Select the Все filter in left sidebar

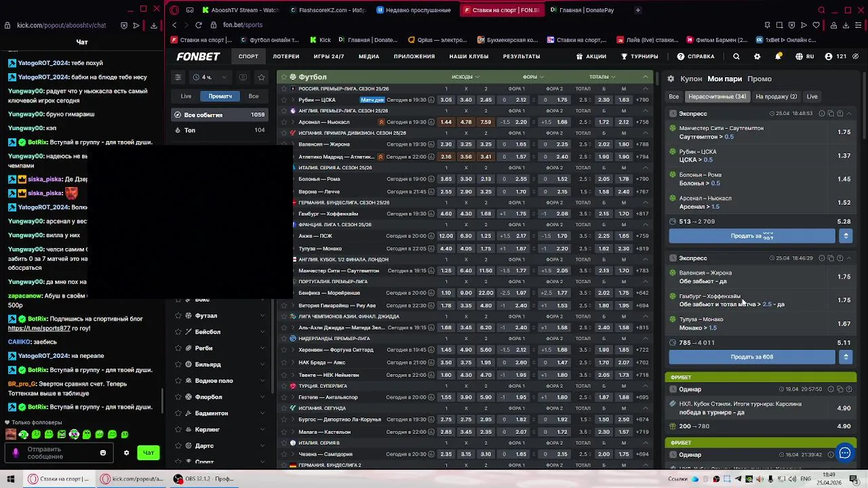click(x=254, y=96)
